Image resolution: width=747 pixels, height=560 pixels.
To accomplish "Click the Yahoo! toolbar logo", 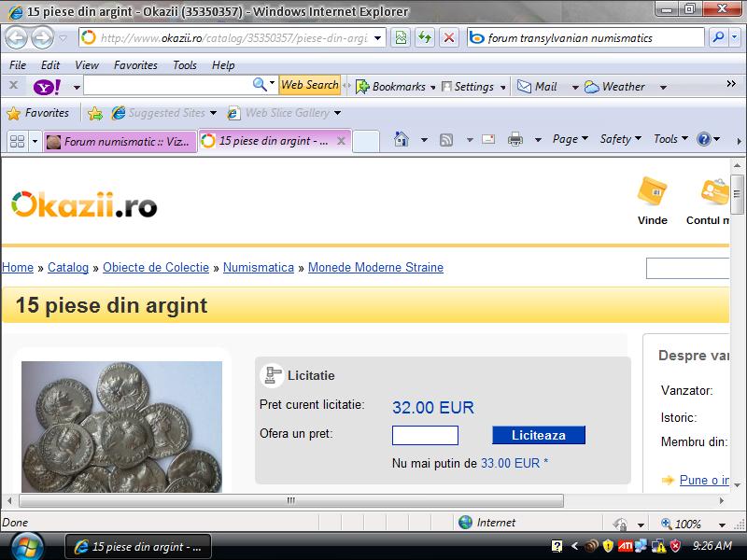I will tap(45, 86).
